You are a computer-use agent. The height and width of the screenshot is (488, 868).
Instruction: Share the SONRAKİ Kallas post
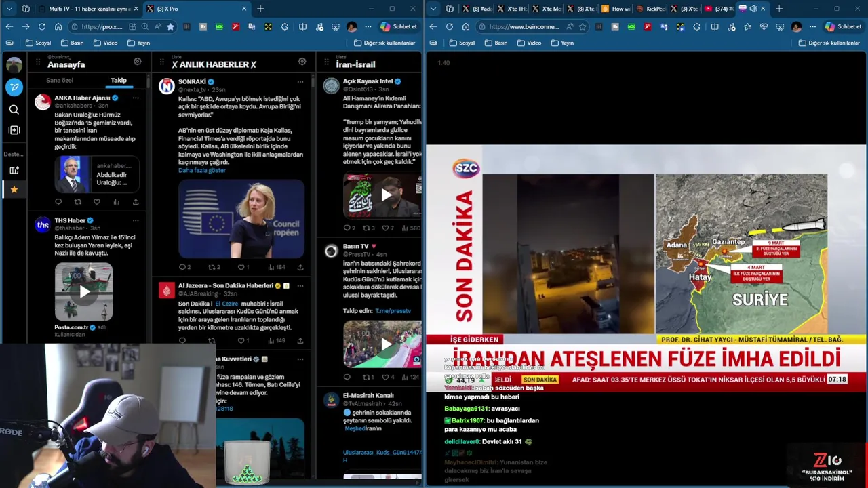point(300,267)
